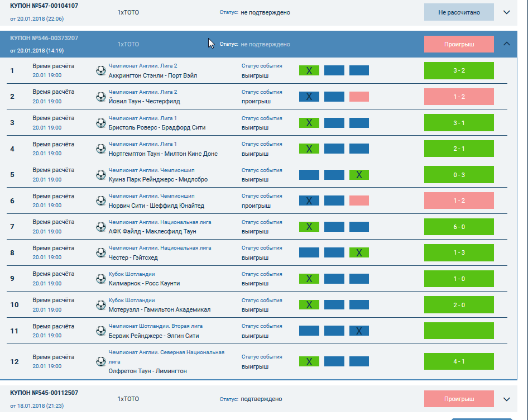The image size is (528, 420).
Task: Open Чемпионат Англии. Лига 1 link for Бристоль Роверс
Action: pos(142,118)
